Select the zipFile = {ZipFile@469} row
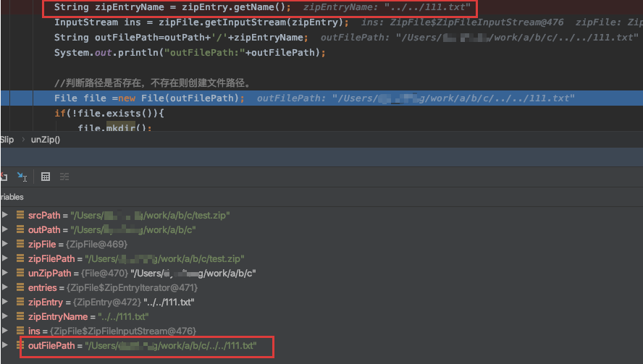Image resolution: width=643 pixels, height=364 pixels. (x=78, y=245)
